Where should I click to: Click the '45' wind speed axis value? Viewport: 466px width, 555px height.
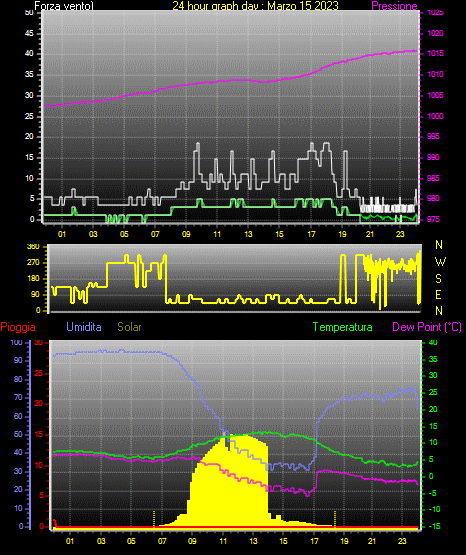tap(29, 33)
